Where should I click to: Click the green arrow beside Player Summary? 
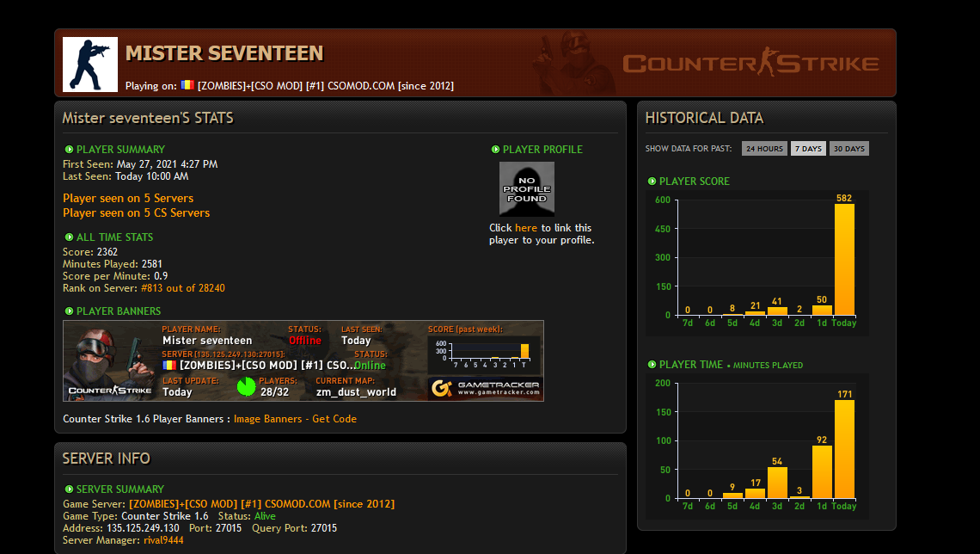[69, 150]
